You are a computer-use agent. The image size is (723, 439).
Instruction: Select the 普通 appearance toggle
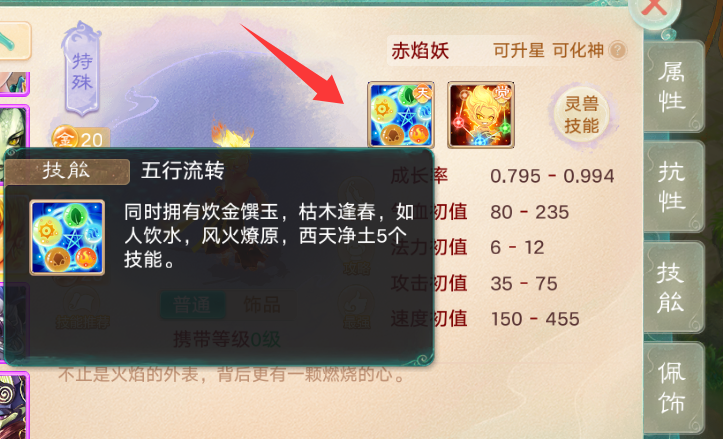point(193,305)
